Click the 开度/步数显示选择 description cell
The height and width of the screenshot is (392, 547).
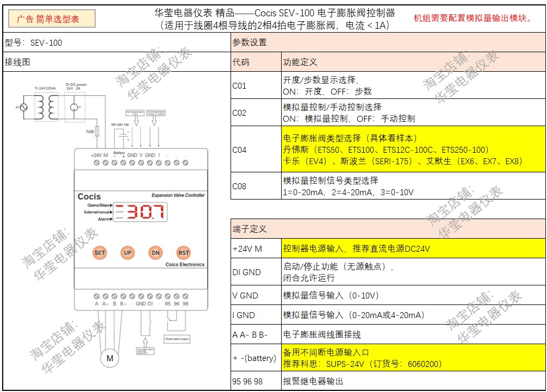[413, 85]
